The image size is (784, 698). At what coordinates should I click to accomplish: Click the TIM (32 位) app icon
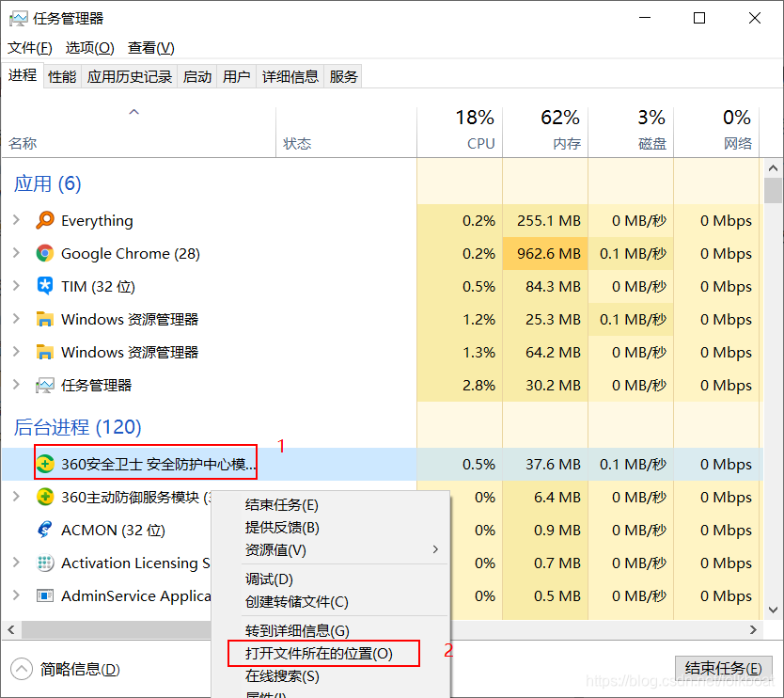click(45, 286)
